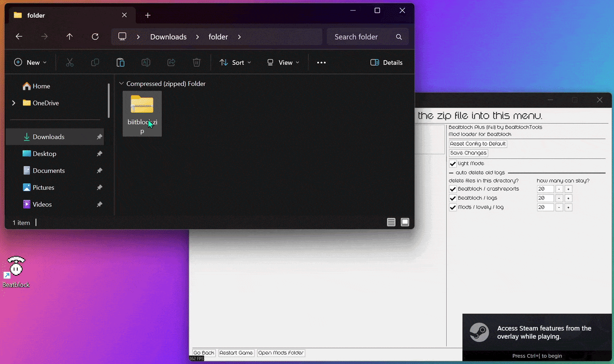The height and width of the screenshot is (364, 614).
Task: Open Downloads in the navigation pane
Action: coord(55,137)
